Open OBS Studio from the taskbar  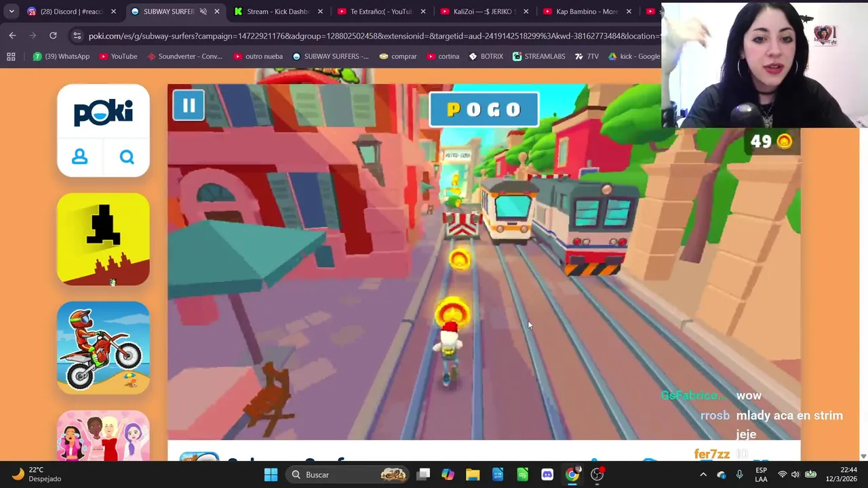coord(597,474)
